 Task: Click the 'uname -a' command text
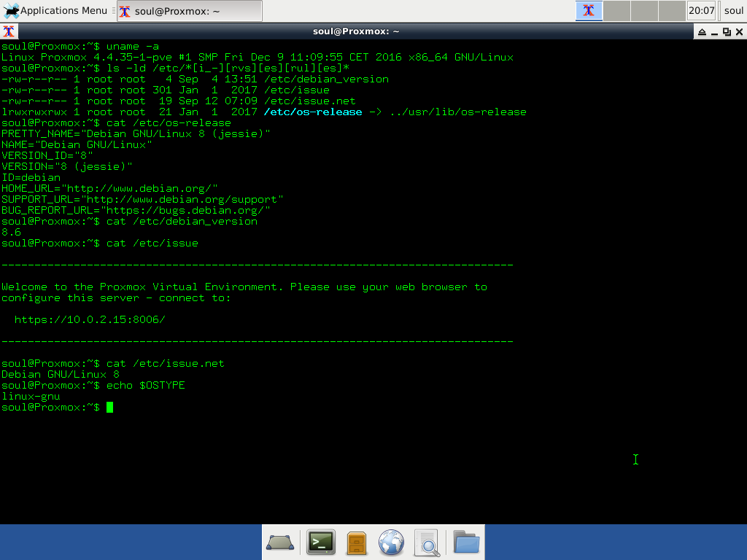133,46
